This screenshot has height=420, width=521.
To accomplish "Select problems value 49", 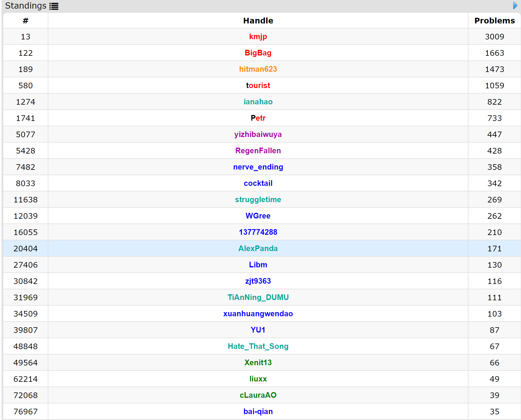I will click(x=494, y=379).
